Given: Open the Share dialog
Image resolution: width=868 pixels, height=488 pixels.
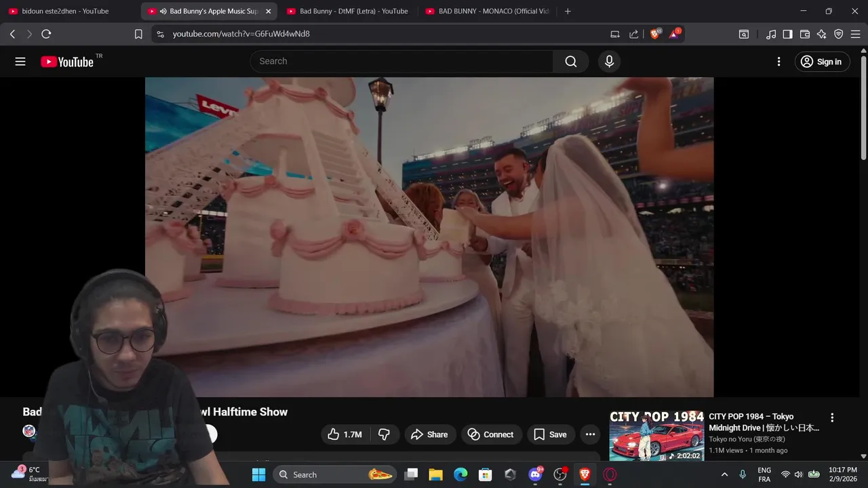Looking at the screenshot, I should click(429, 434).
